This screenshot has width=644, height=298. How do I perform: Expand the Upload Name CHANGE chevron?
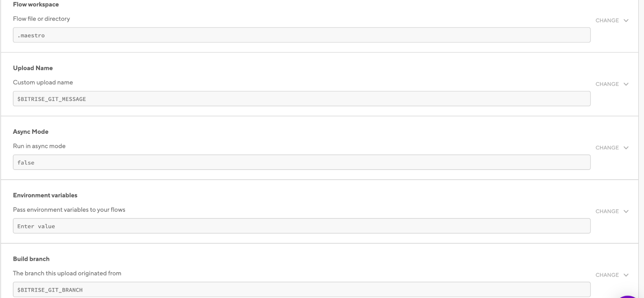626,84
